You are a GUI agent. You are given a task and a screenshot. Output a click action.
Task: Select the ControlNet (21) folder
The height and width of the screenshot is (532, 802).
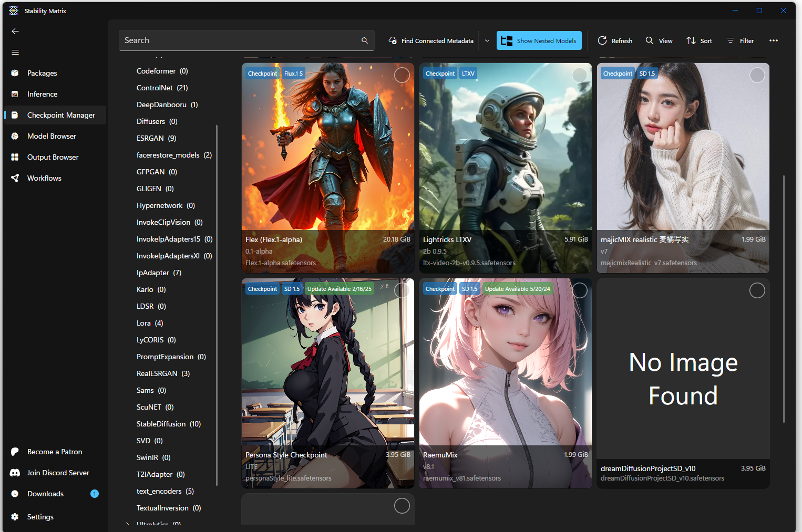(x=162, y=88)
